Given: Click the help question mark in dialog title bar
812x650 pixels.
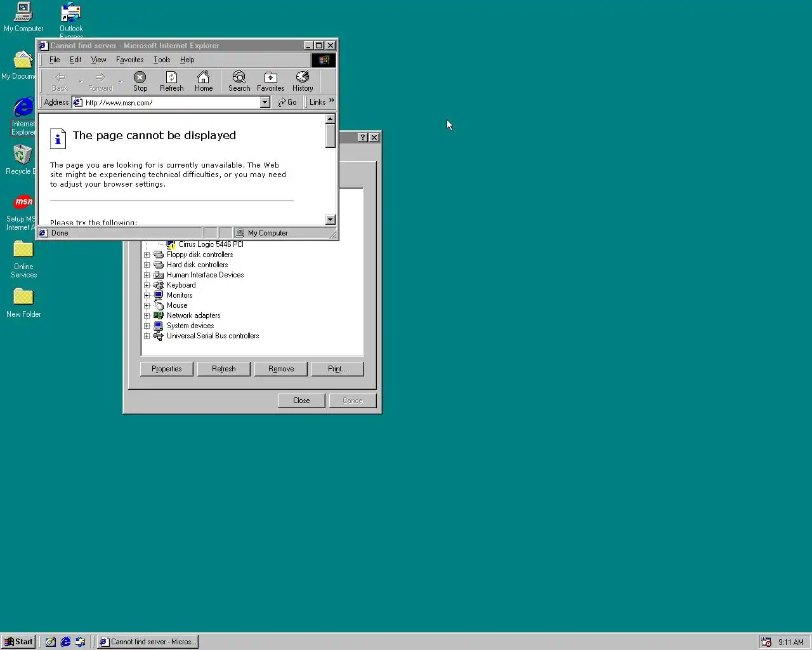Looking at the screenshot, I should [363, 137].
